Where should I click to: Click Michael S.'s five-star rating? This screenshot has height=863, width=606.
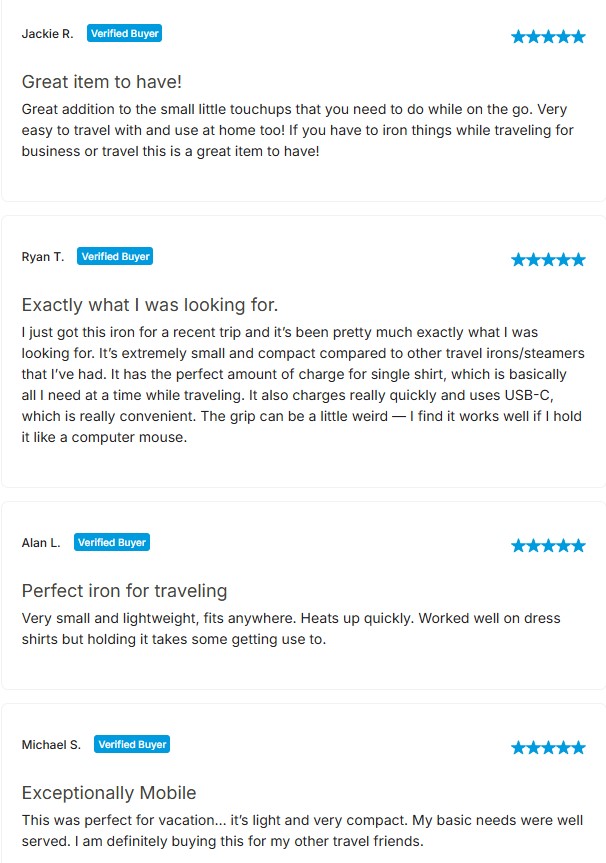click(x=548, y=748)
